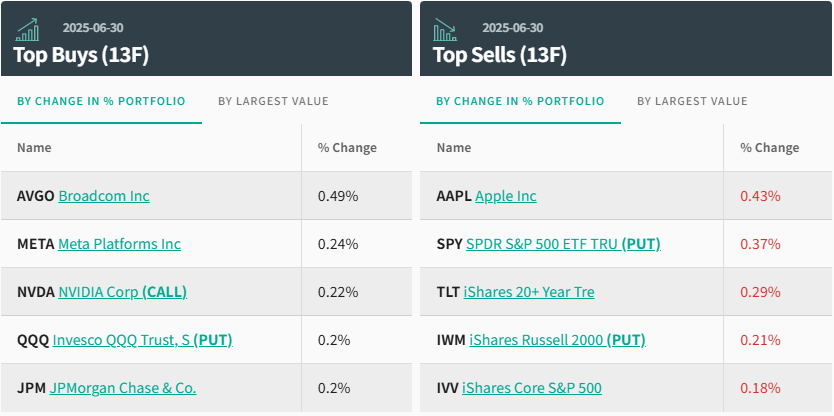Open the Meta Platforms Inc link

coord(120,244)
